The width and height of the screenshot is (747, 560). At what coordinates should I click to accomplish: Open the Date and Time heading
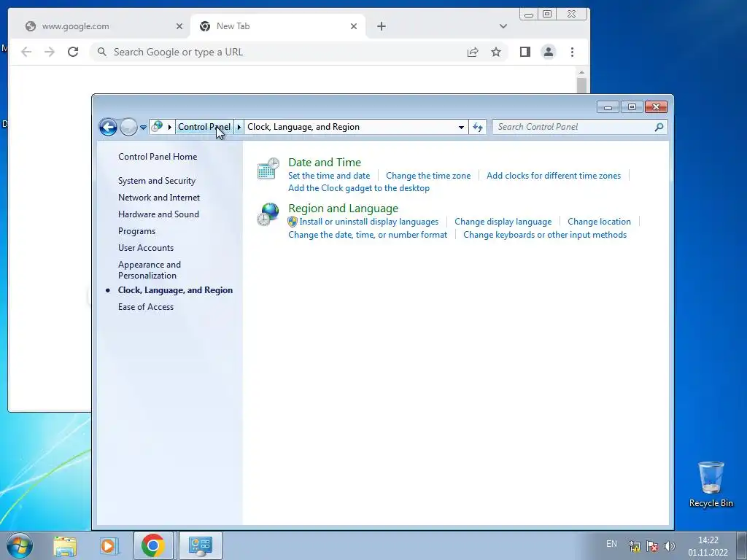325,163
